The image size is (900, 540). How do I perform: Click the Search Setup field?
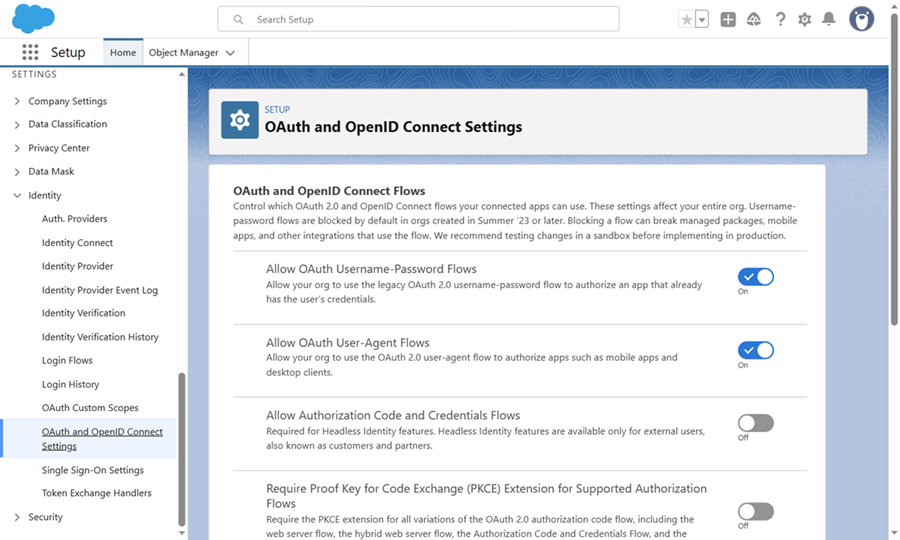pos(418,19)
